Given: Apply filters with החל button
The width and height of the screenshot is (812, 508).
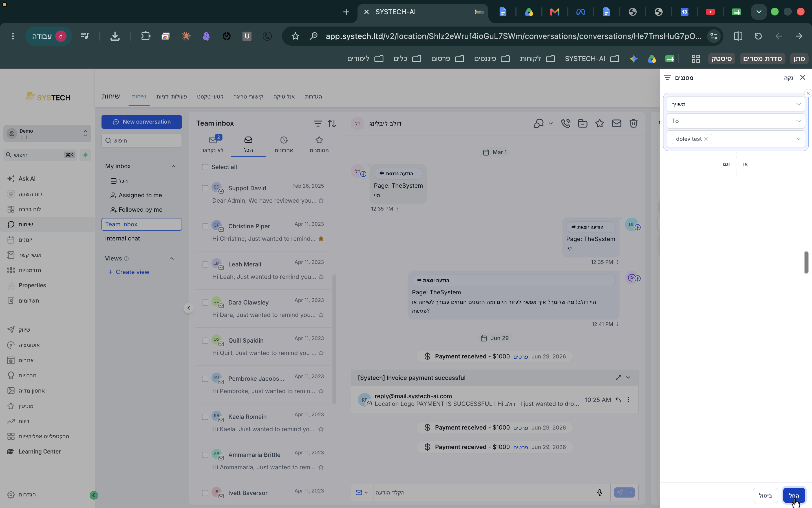Looking at the screenshot, I should coord(794,496).
